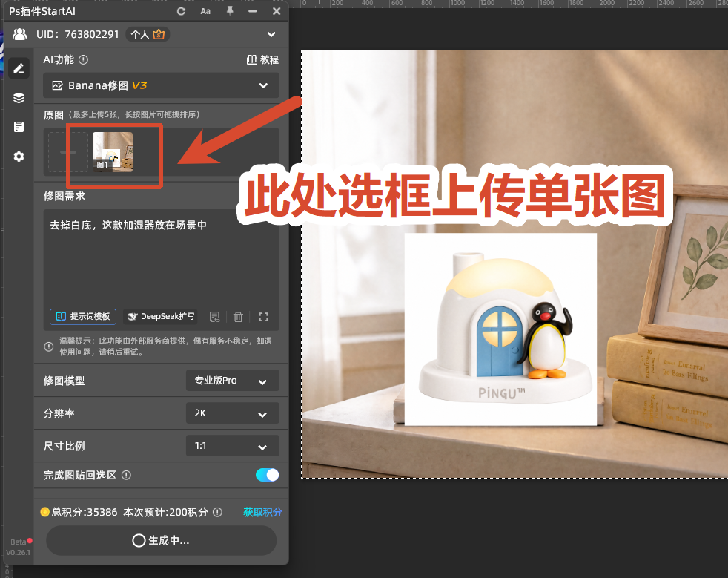Screen dimensions: 728x578
Task: Open the 修图模型 专业版Pro dropdown
Action: tap(233, 381)
